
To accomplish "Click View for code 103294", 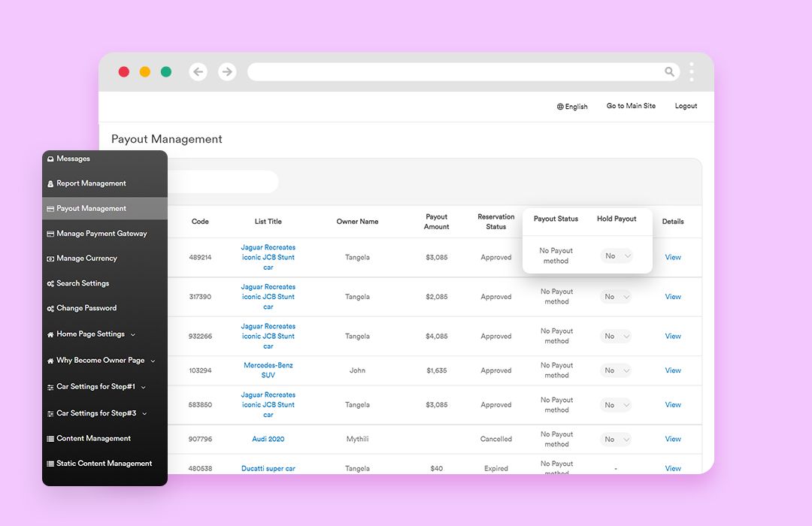I will click(x=673, y=370).
